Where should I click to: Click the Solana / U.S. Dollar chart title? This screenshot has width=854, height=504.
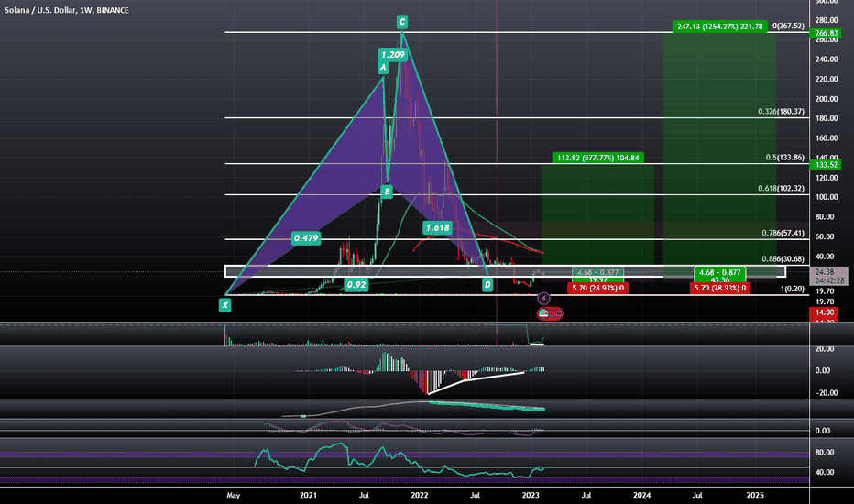[67, 10]
